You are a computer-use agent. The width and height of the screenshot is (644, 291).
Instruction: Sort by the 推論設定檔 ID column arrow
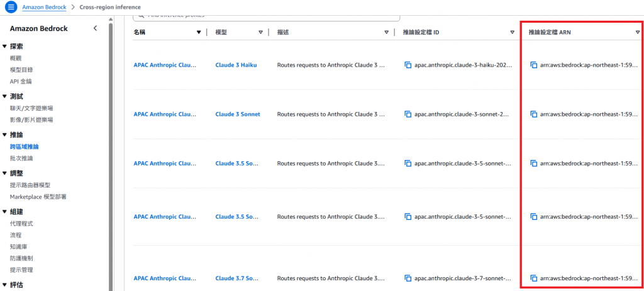(512, 33)
